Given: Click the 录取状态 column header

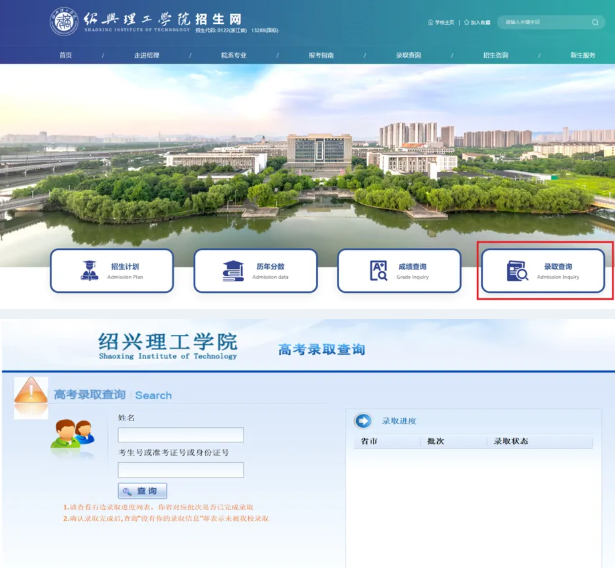Looking at the screenshot, I should pos(511,441).
